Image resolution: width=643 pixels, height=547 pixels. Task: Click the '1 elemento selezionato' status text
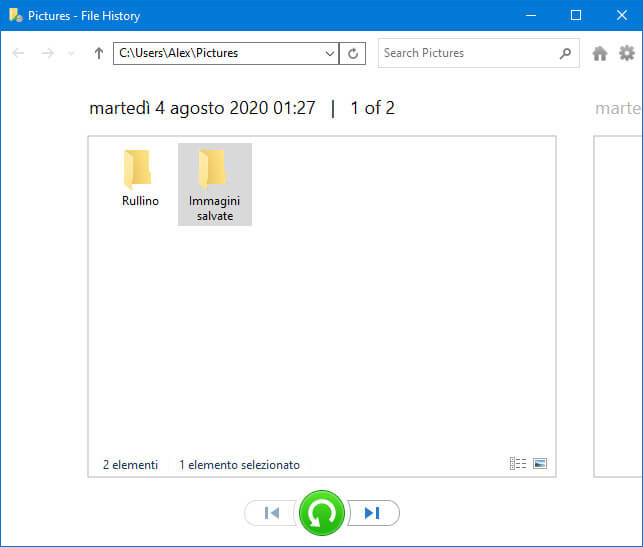coord(239,465)
